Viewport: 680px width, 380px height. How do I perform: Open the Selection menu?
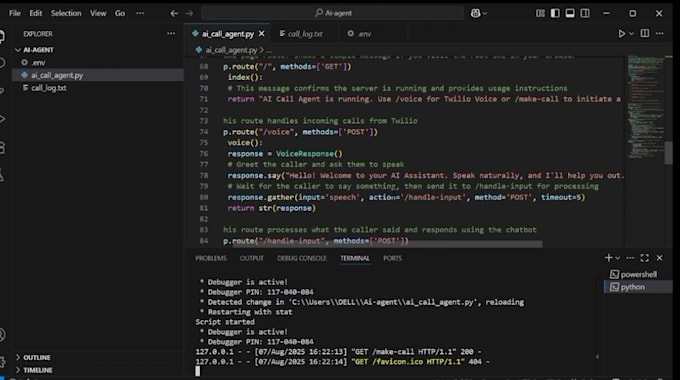(x=66, y=13)
